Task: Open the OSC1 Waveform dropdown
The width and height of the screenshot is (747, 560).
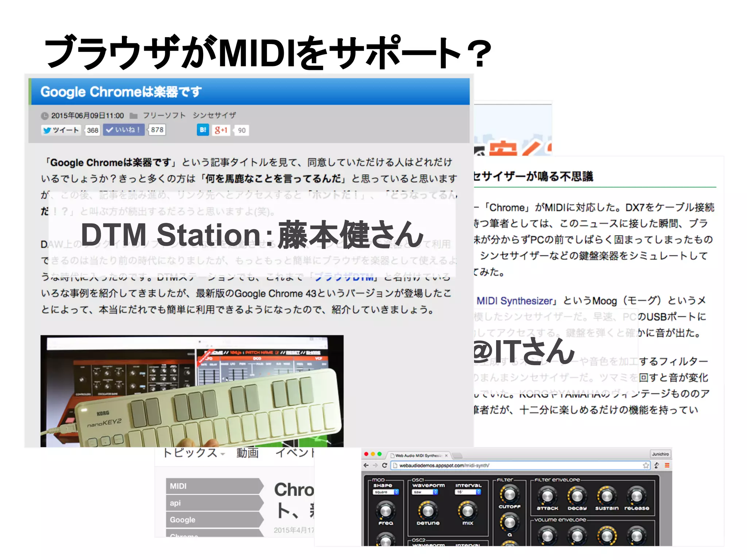Action: tap(425, 492)
